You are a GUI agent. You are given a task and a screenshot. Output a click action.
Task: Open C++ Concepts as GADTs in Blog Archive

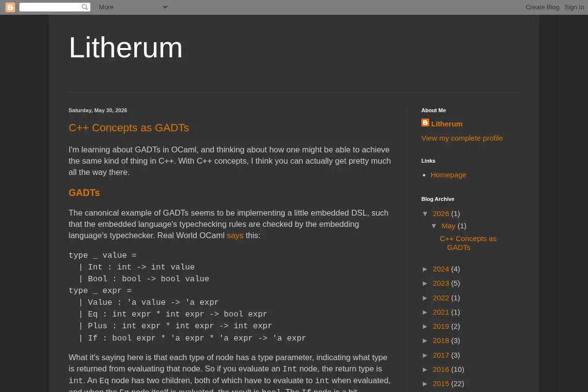tap(468, 243)
